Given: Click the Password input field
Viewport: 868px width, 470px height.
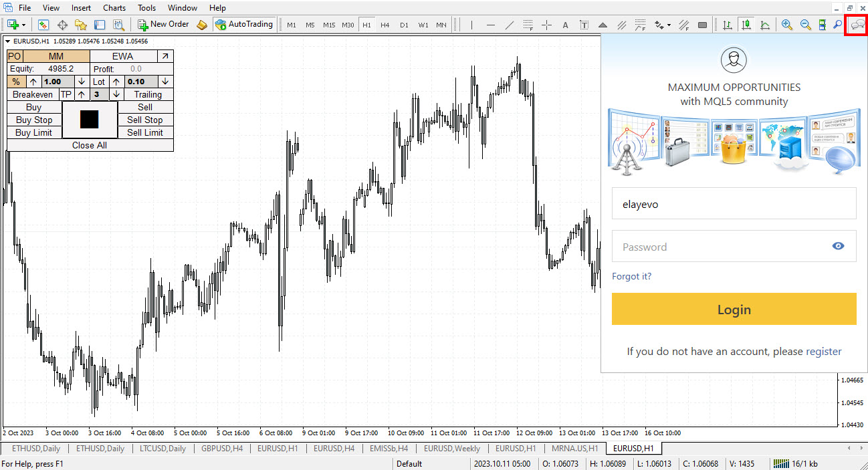Looking at the screenshot, I should coord(722,247).
